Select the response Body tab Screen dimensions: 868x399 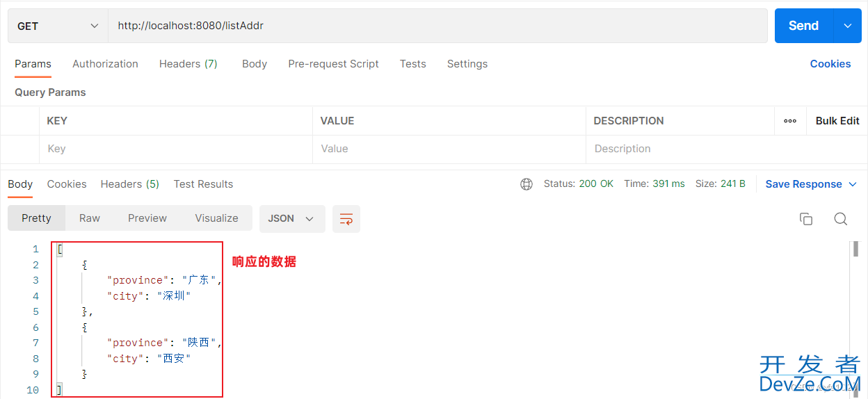click(20, 184)
